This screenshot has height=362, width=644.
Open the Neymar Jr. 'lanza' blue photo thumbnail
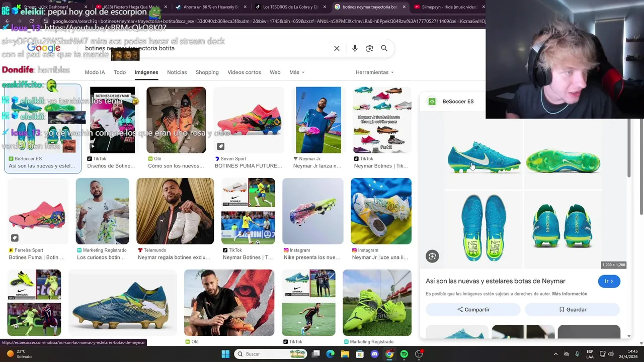318,120
